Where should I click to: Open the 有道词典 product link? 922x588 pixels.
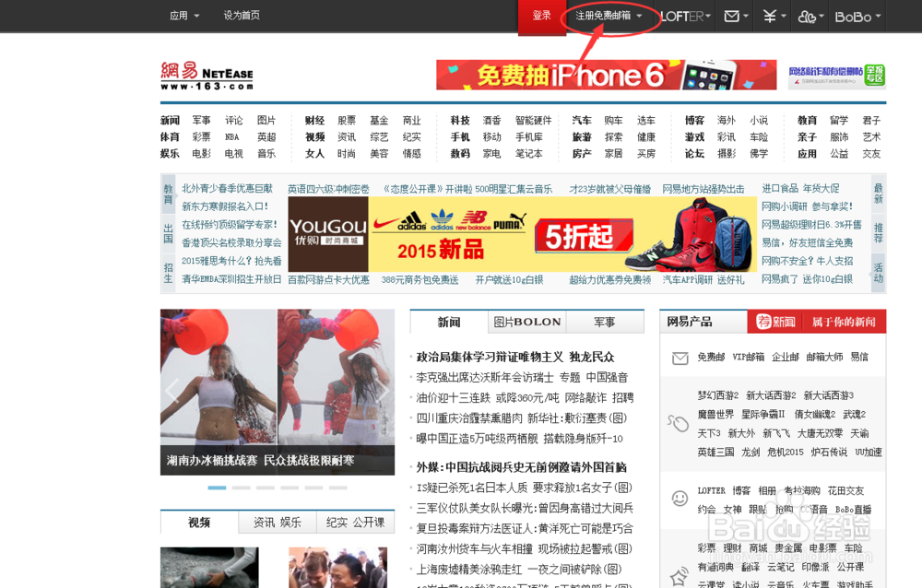715,567
